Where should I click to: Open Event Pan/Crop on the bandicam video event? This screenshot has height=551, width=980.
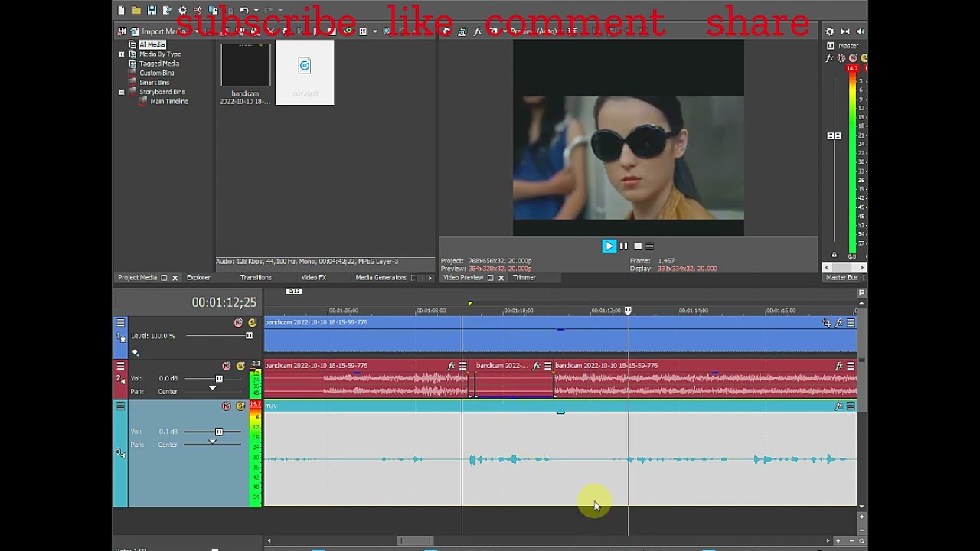[x=826, y=323]
